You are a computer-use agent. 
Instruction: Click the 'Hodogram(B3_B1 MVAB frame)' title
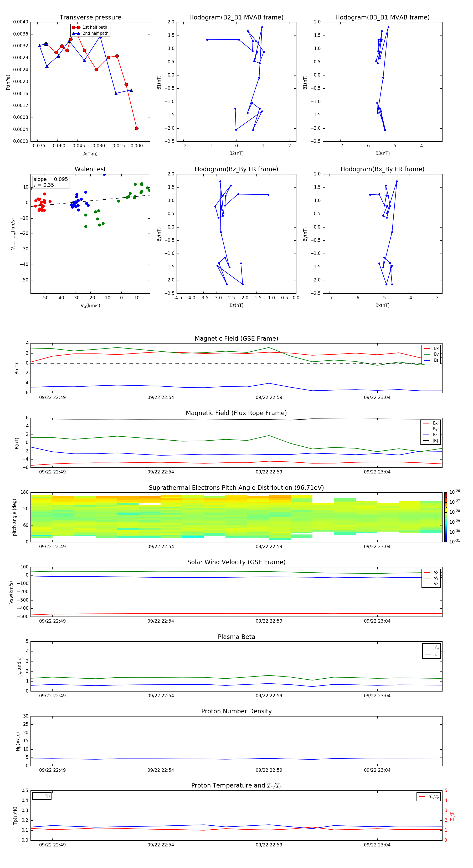coord(382,17)
